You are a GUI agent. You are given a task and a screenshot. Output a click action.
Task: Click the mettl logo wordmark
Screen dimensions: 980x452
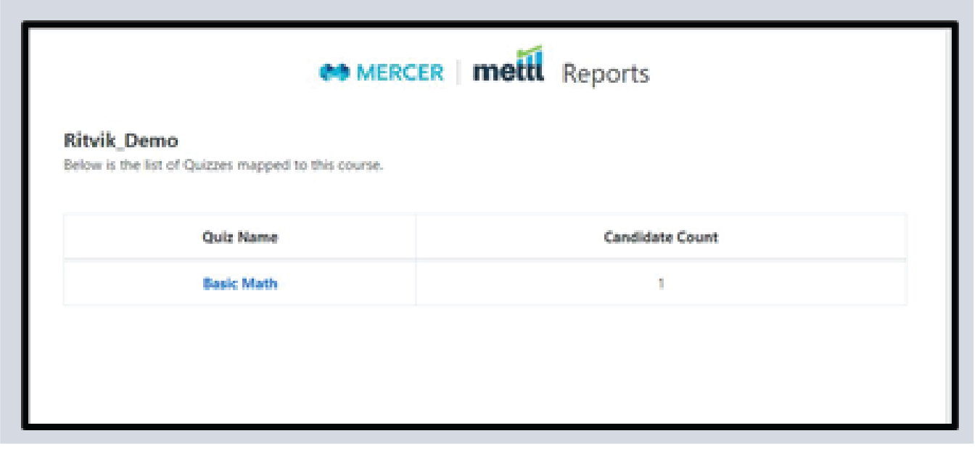507,71
